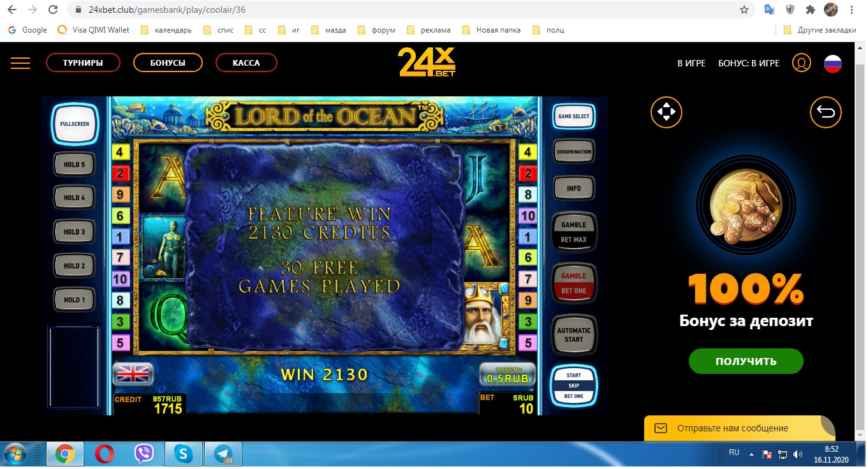The image size is (868, 469).
Task: Toggle HOLD 1 button
Action: (x=75, y=299)
